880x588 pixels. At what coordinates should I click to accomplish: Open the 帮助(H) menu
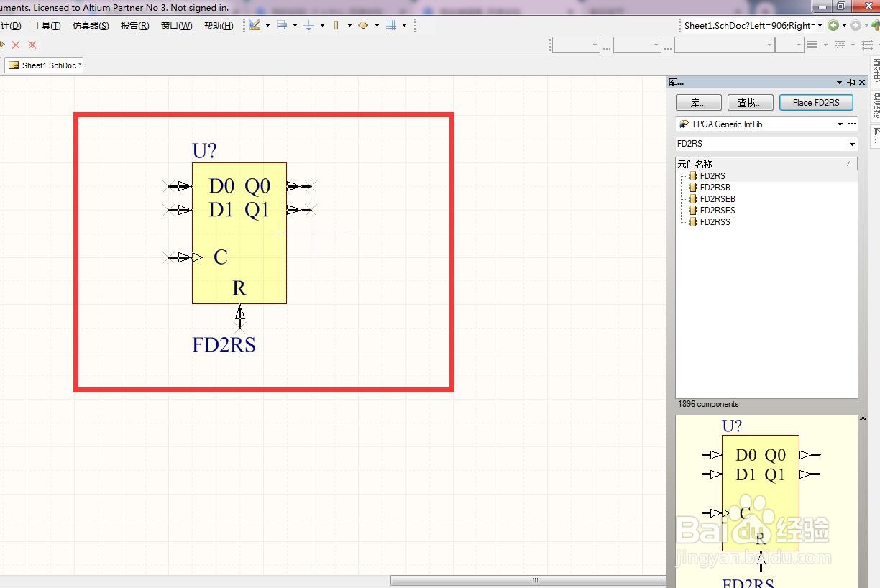coord(219,25)
